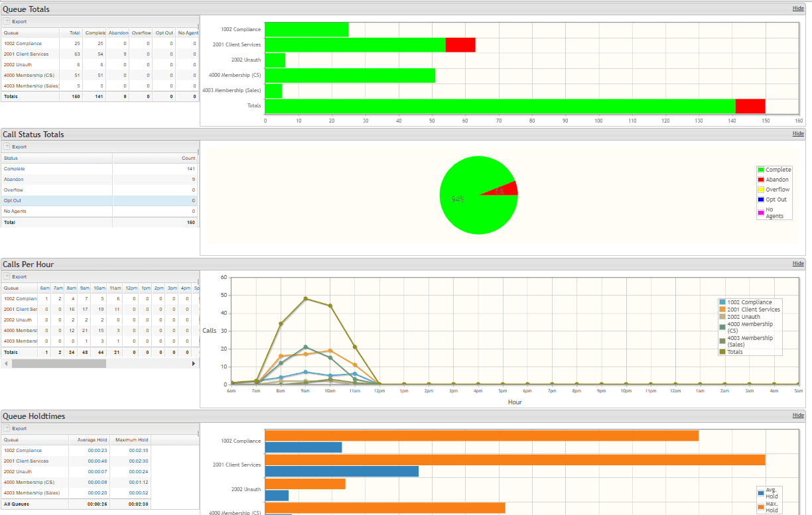Sort Queue Totals table by Abandon column

point(118,32)
